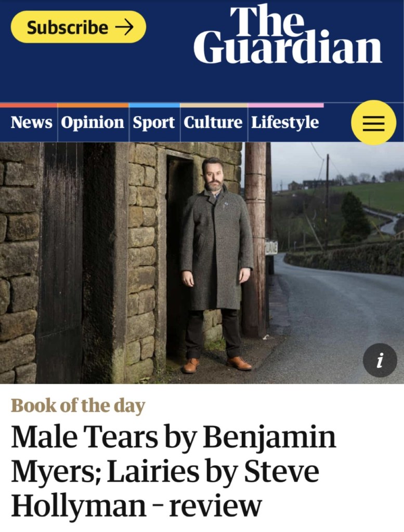Click the blue bar above Sport
The image size is (404, 532).
[x=154, y=105]
